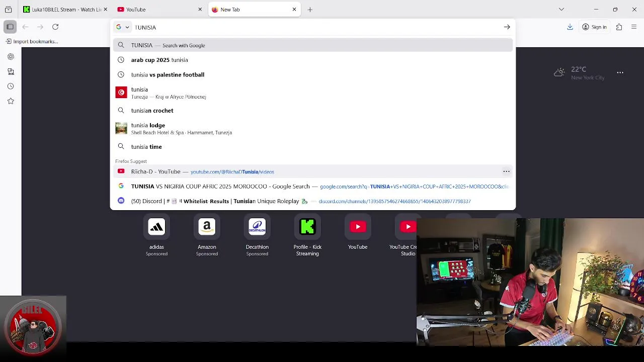Open Bookmarks sidebar star icon
Viewport: 644px width, 362px height.
[x=11, y=101]
